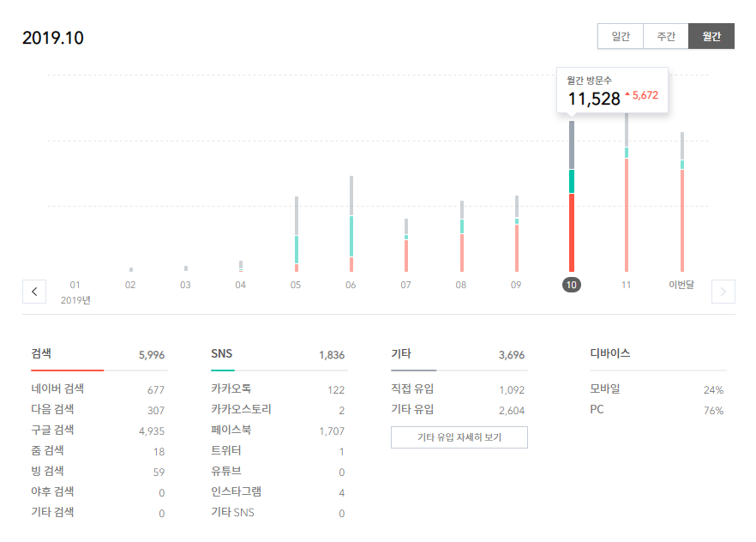
Task: Click the 5,672 increase indicator
Action: 642,95
